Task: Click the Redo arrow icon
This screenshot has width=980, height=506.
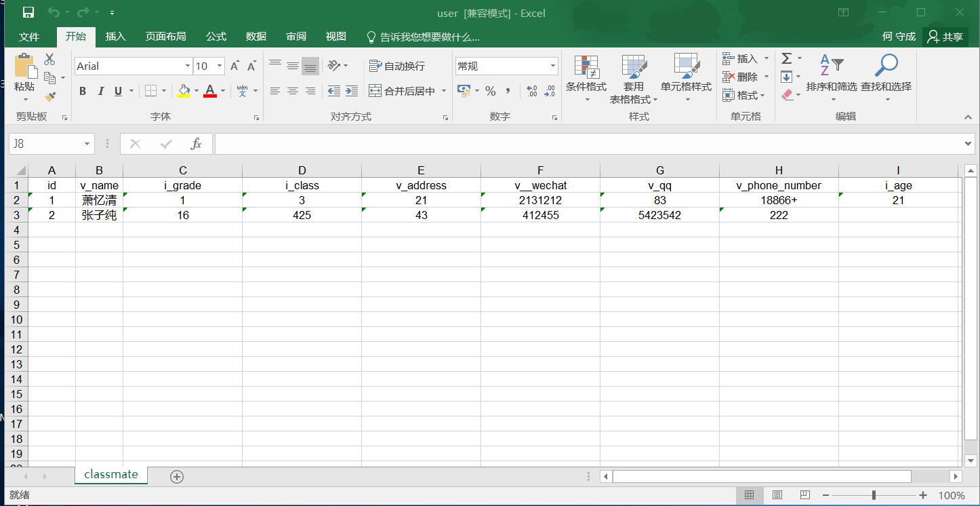Action: pos(83,12)
